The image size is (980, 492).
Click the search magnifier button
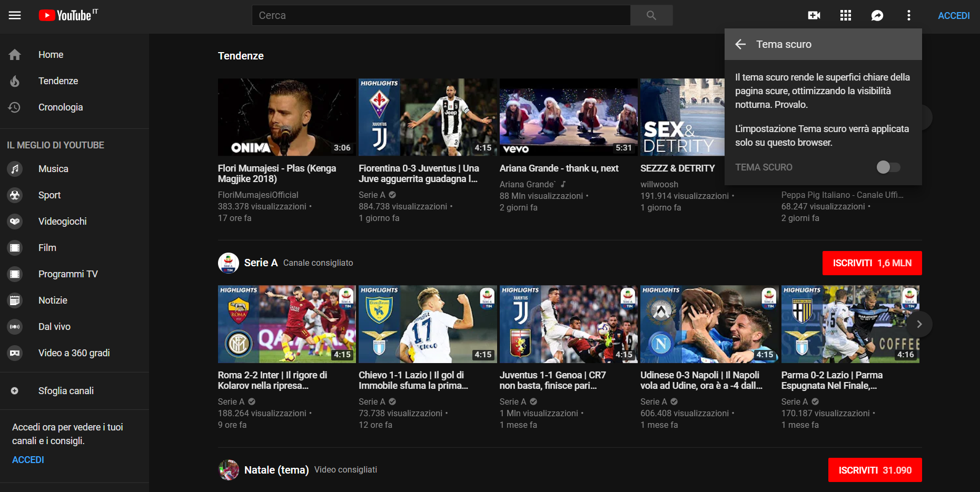tap(651, 15)
